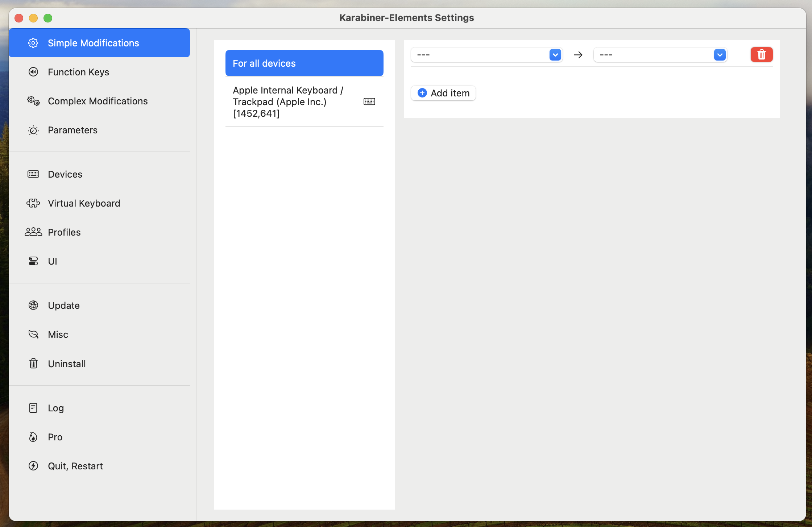Select the Pro section label
The image size is (812, 527).
[55, 437]
